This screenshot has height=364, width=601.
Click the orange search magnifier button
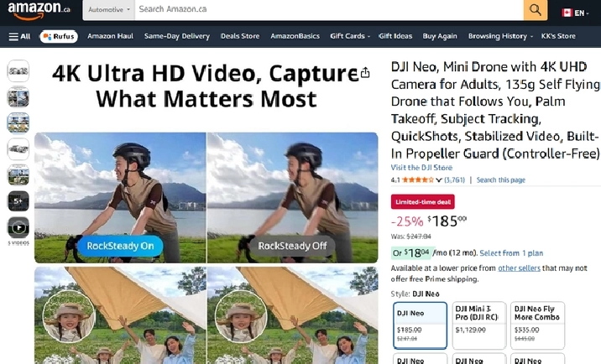[x=536, y=10]
